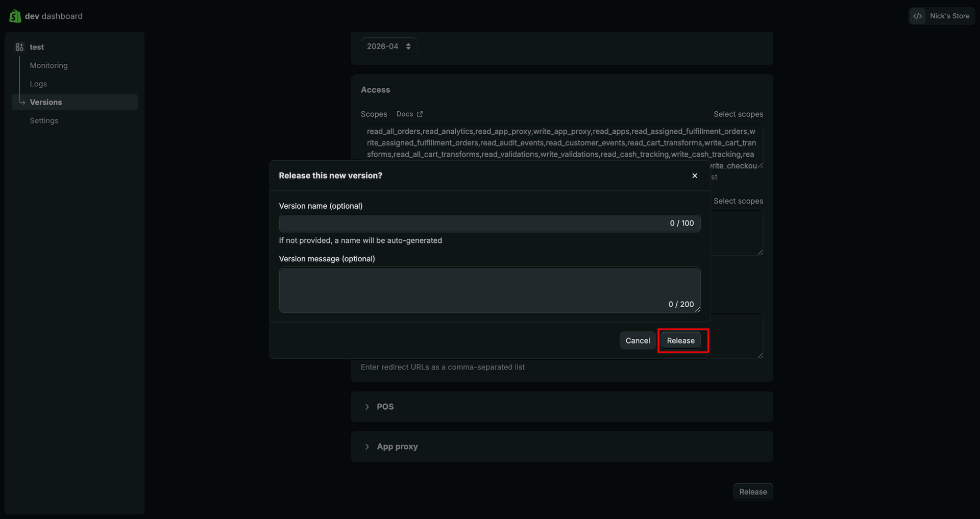Expand the POS section chevron
This screenshot has width=980, height=519.
[367, 407]
